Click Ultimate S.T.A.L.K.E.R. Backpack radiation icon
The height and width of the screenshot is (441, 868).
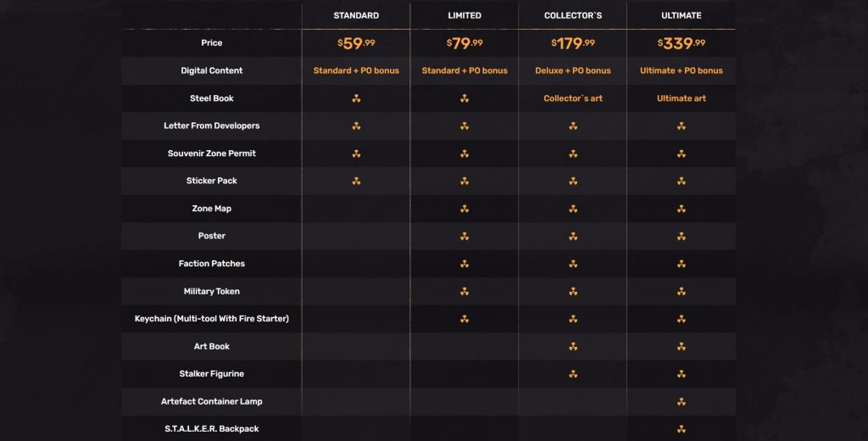(x=682, y=429)
